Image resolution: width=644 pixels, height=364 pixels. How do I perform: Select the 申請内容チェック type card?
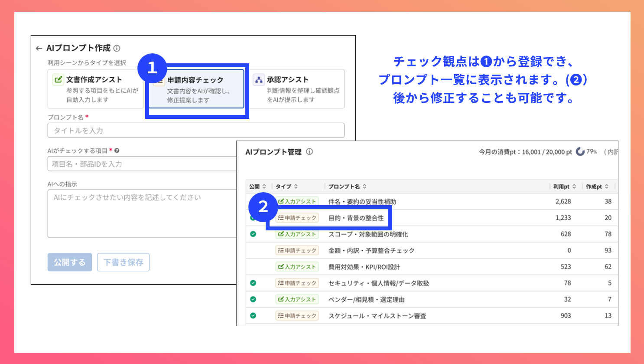pos(197,89)
